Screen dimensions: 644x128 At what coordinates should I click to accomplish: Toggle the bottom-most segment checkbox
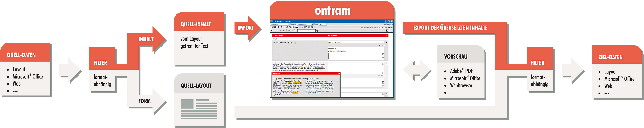387,94
